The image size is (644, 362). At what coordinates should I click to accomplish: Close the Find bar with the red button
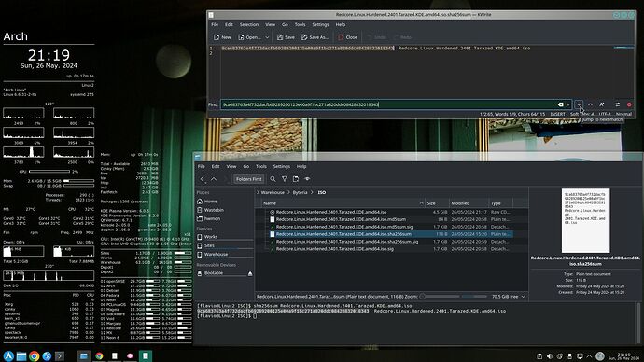tap(629, 104)
